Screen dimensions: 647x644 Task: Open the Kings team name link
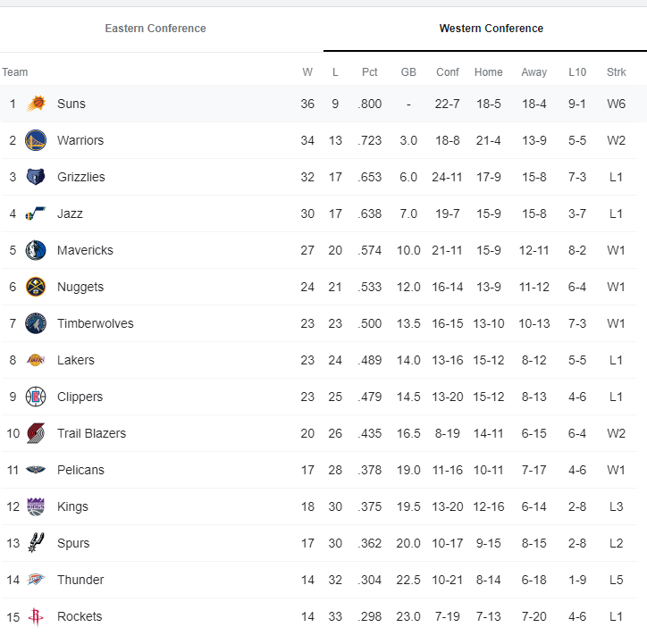point(72,506)
